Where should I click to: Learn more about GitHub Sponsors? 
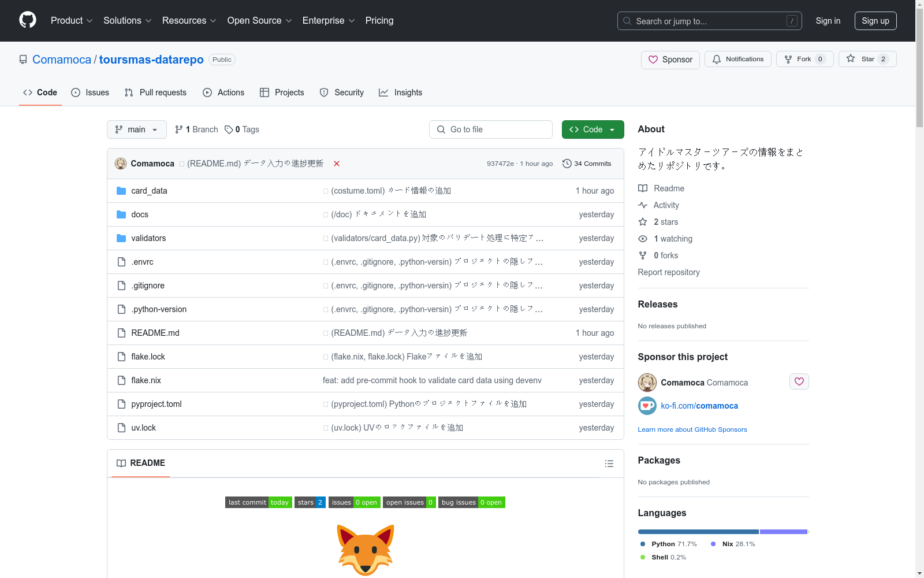(x=692, y=429)
